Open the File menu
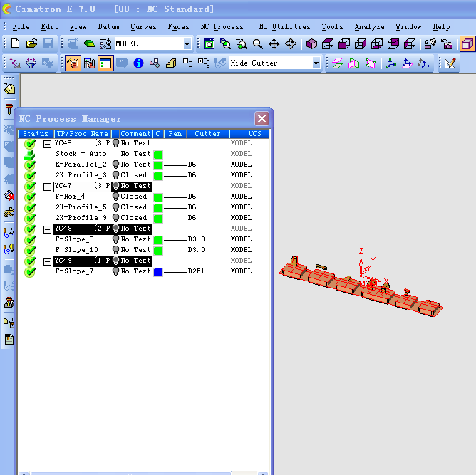 coord(21,26)
